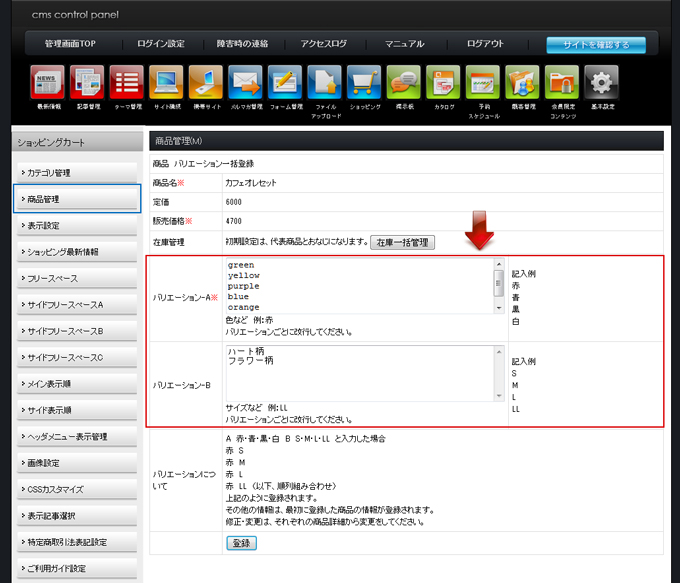Select the フォーム管理 form management icon
Viewport: 680px width, 583px height.
(284, 83)
